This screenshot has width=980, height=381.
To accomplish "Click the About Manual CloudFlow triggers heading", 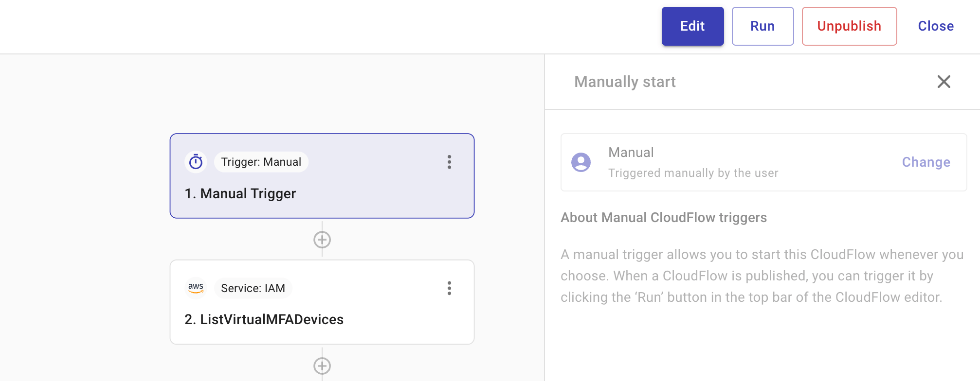I will 664,217.
